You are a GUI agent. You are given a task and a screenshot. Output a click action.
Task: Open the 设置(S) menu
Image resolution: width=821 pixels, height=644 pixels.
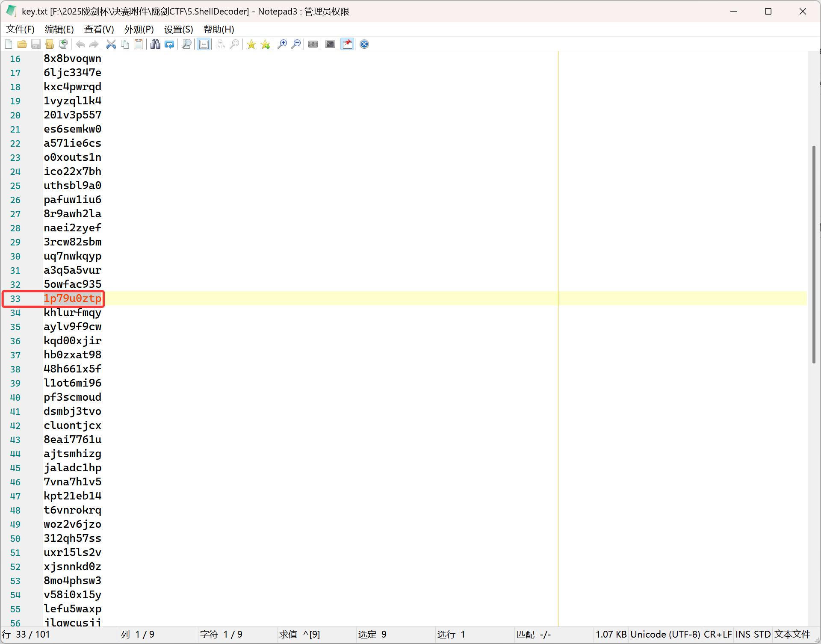[178, 29]
